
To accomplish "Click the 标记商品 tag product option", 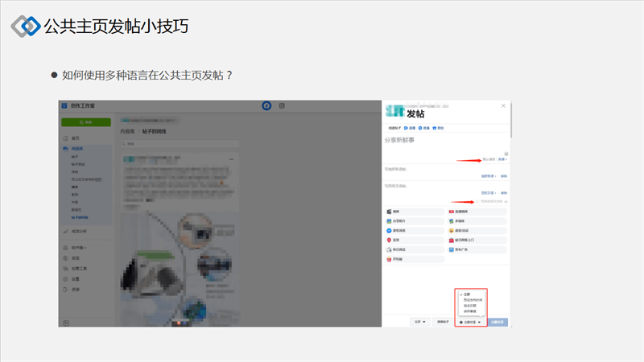I will point(415,249).
